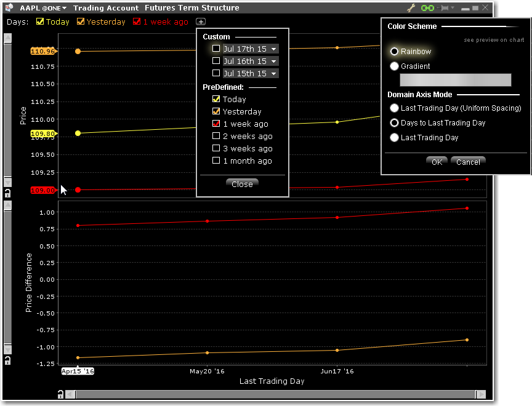This screenshot has height=406, width=532.
Task: Check the 1 month ago option
Action: [x=216, y=161]
